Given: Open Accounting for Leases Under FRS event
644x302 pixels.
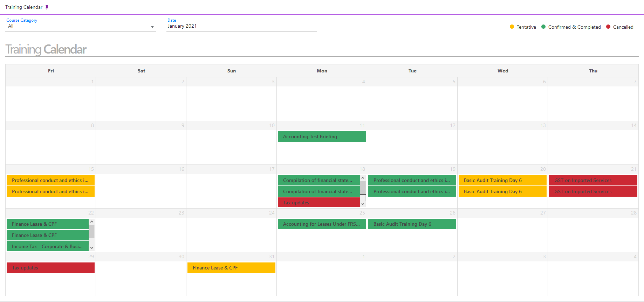Looking at the screenshot, I should (321, 224).
